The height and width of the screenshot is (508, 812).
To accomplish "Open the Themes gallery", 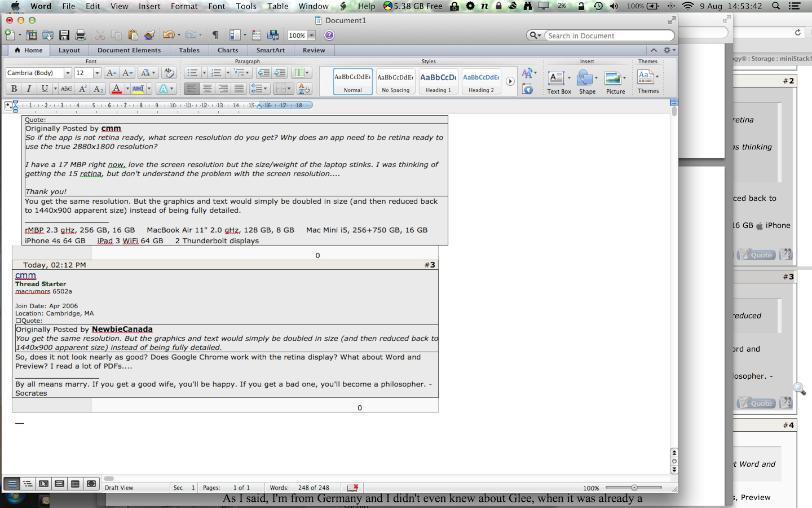I will click(648, 81).
